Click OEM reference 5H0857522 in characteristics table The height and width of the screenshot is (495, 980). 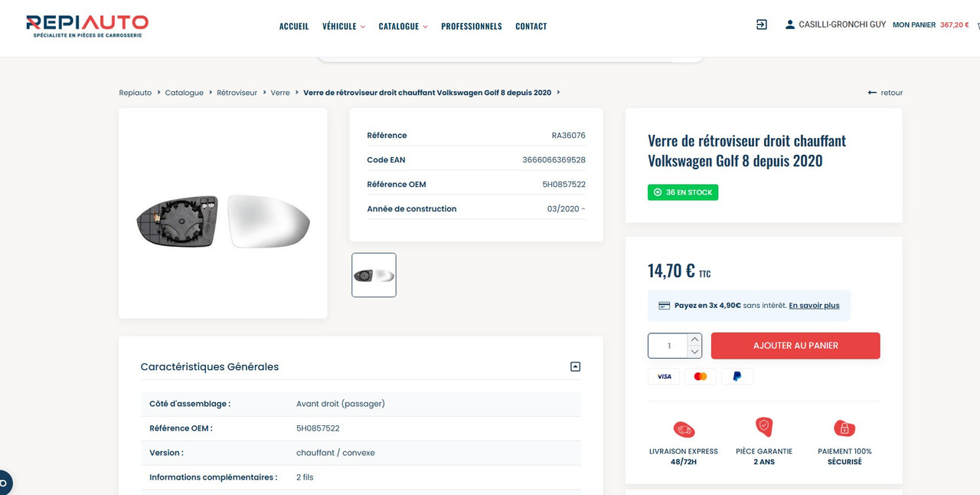(318, 428)
